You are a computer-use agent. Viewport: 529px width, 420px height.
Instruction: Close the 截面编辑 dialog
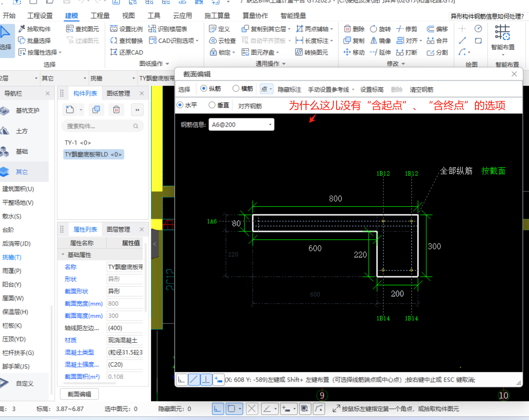pos(514,74)
